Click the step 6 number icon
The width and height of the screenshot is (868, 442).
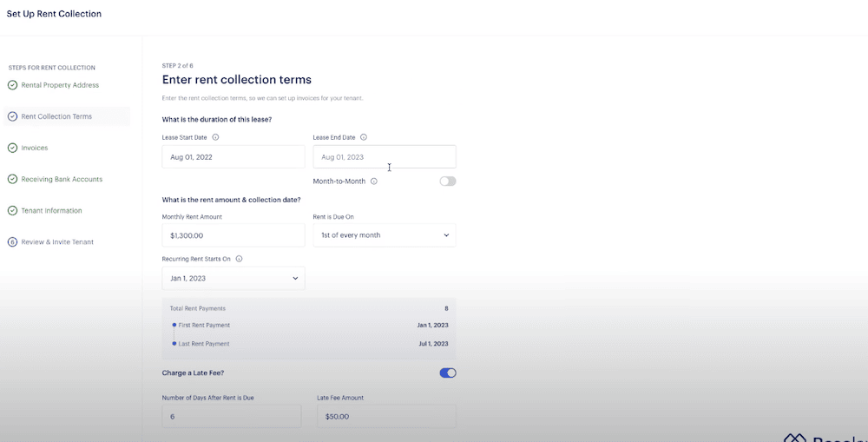[12, 242]
